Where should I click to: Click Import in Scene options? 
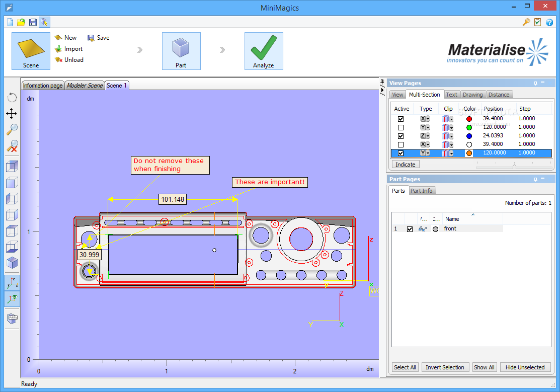pyautogui.click(x=69, y=49)
